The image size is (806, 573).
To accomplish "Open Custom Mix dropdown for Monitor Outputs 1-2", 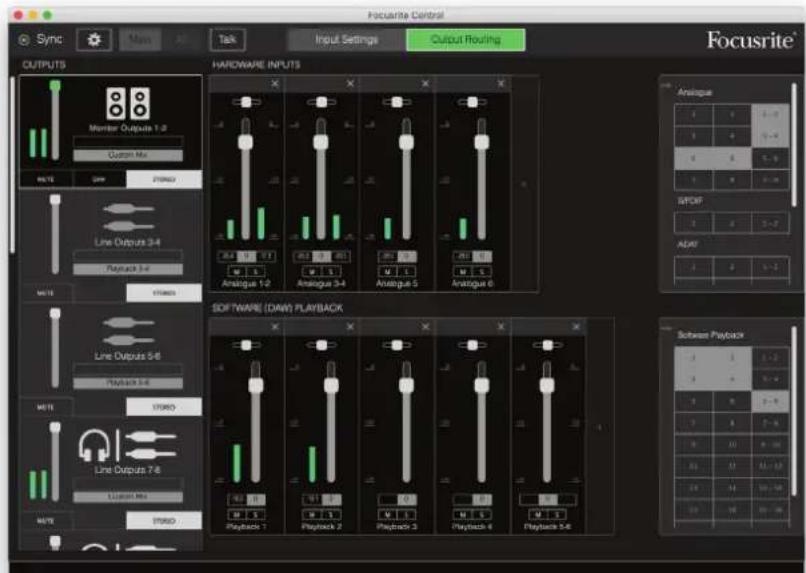I will [x=128, y=155].
